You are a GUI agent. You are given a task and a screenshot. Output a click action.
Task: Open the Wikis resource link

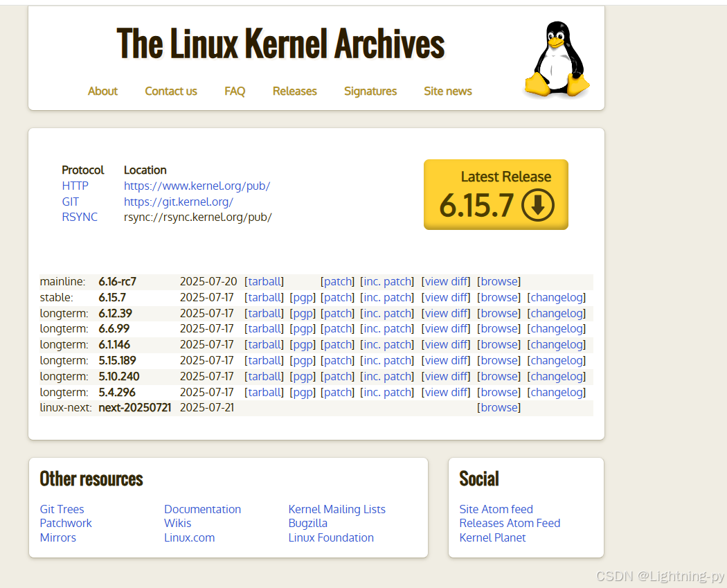[x=177, y=523]
